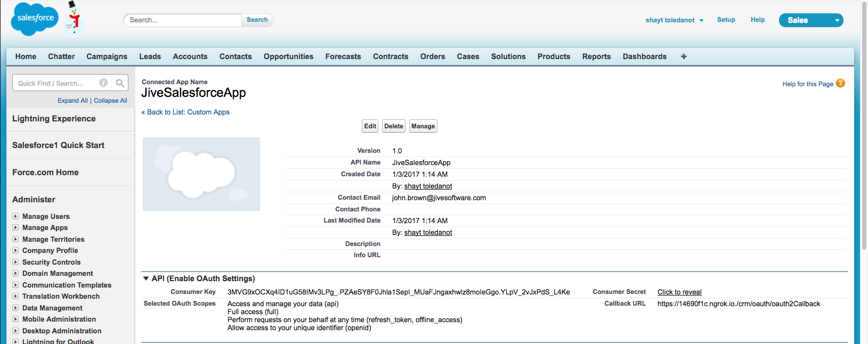
Task: Click the john.brown@jivesoftware.com contact email
Action: pyautogui.click(x=439, y=198)
